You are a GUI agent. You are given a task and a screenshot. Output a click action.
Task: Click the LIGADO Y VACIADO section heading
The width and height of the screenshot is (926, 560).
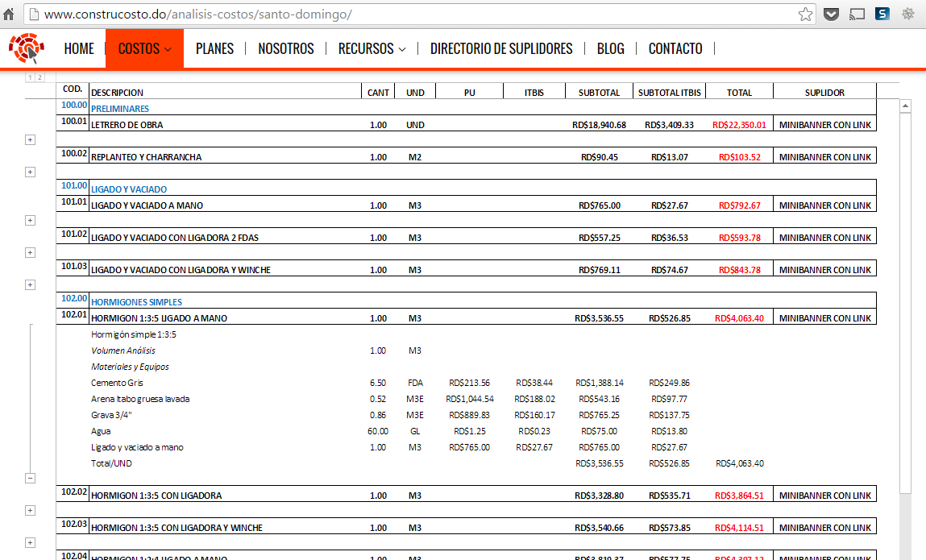click(x=129, y=189)
